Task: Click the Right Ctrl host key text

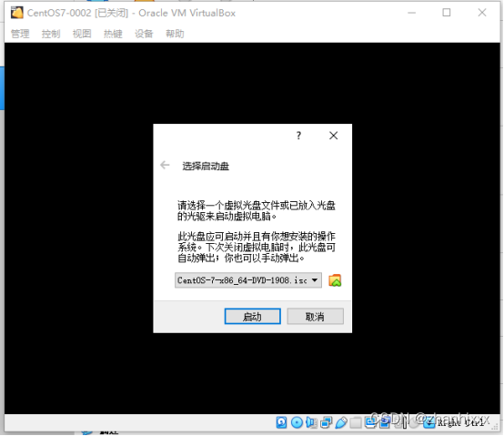Action: coord(460,422)
